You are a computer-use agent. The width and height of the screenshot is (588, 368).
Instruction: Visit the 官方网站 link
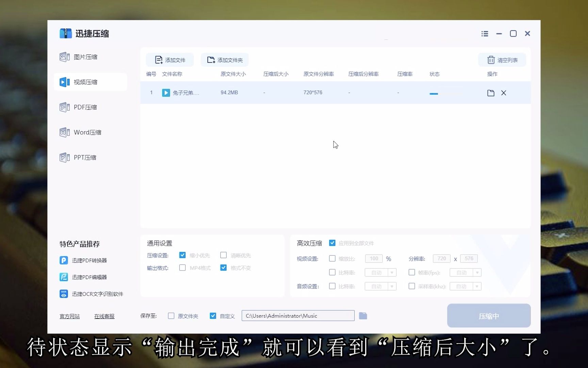point(69,316)
